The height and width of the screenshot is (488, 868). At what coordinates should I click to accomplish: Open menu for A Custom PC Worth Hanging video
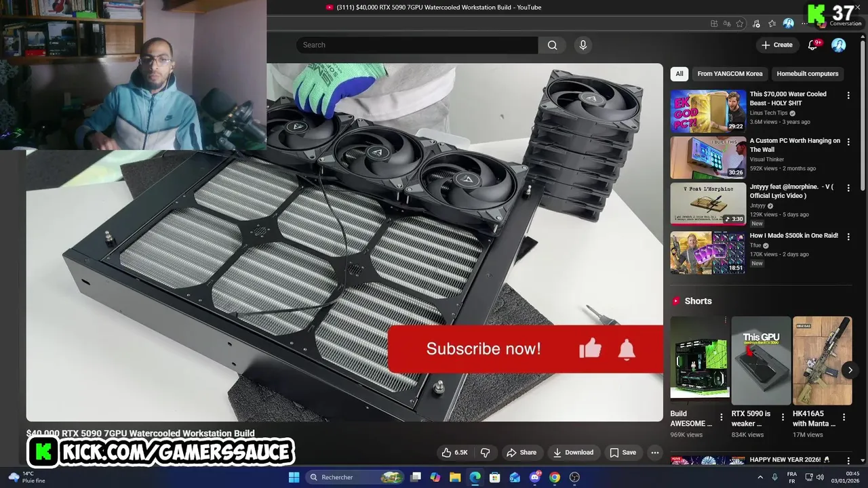(848, 142)
